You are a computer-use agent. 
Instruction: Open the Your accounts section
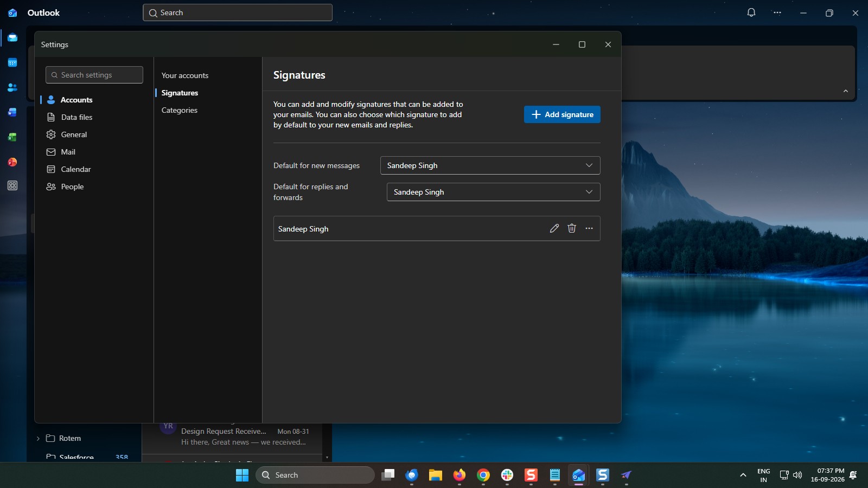pos(185,75)
